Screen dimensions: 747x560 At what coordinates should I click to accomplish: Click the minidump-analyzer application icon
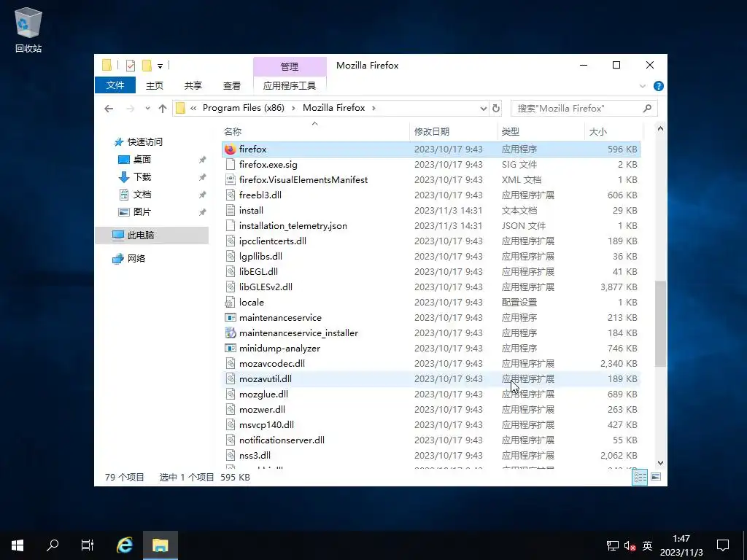(x=231, y=348)
